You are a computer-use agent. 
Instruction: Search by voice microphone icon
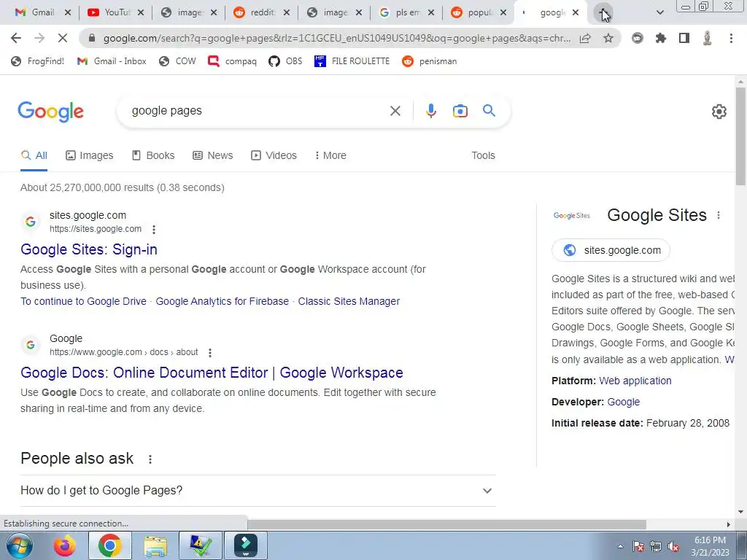430,111
